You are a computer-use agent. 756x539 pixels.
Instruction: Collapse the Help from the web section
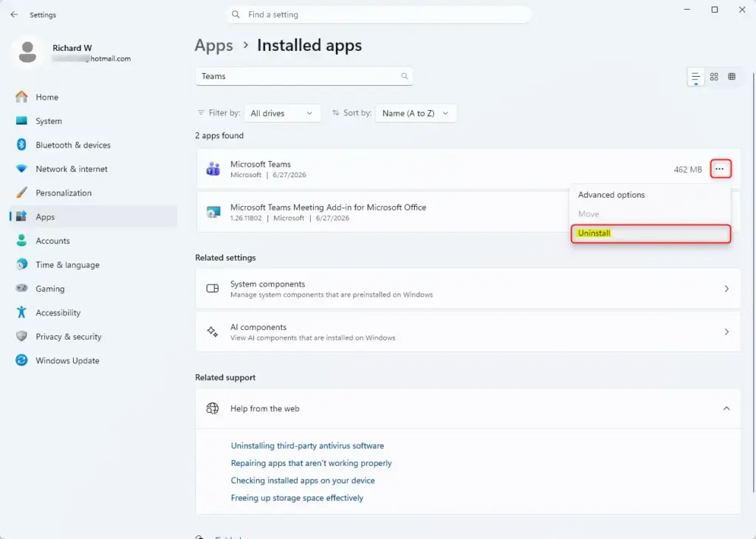tap(726, 408)
